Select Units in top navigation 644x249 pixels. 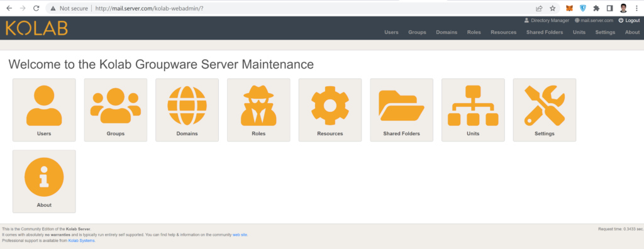click(x=579, y=32)
